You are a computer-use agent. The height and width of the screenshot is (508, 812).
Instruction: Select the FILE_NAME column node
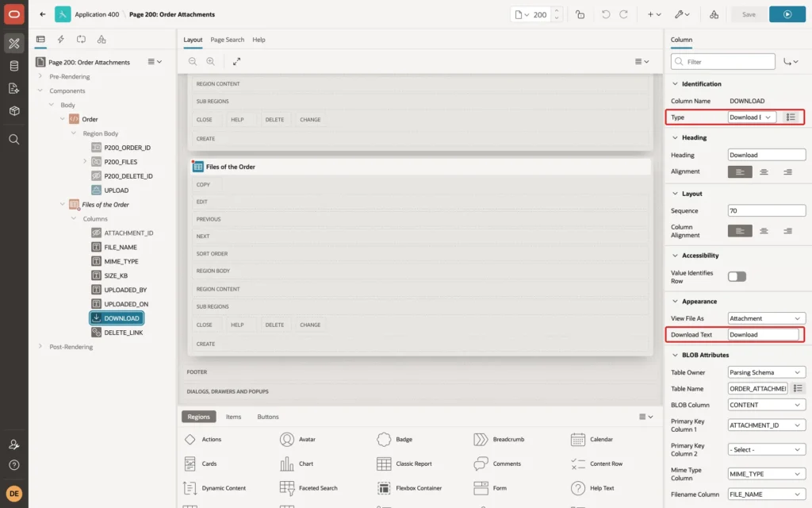point(121,248)
